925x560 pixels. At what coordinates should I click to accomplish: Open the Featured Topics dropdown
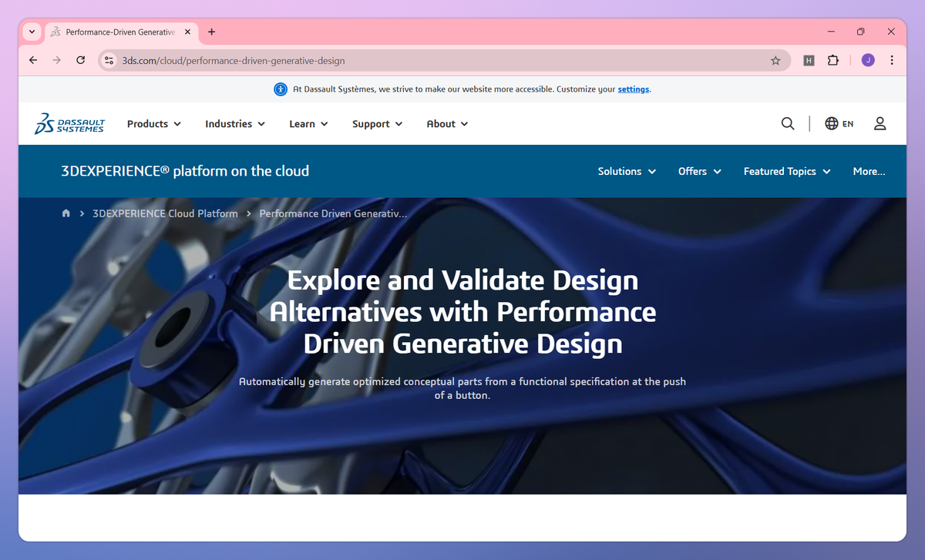[x=787, y=171]
